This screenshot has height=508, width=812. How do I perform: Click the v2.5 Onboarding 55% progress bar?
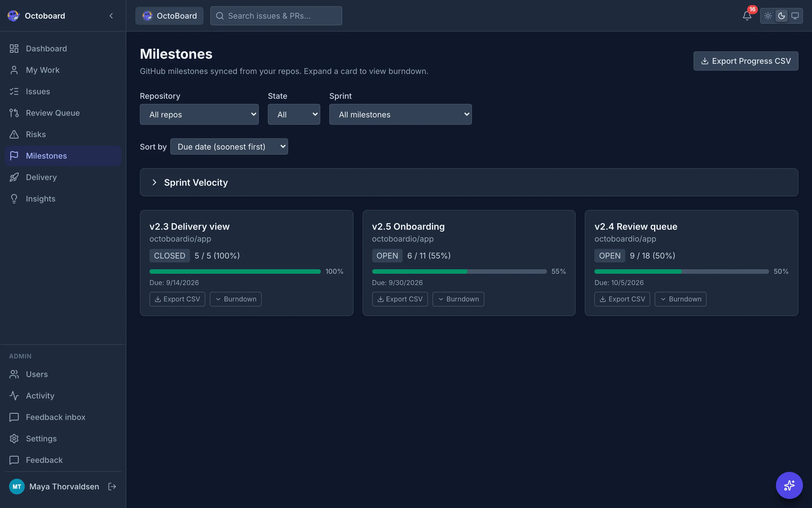(459, 271)
